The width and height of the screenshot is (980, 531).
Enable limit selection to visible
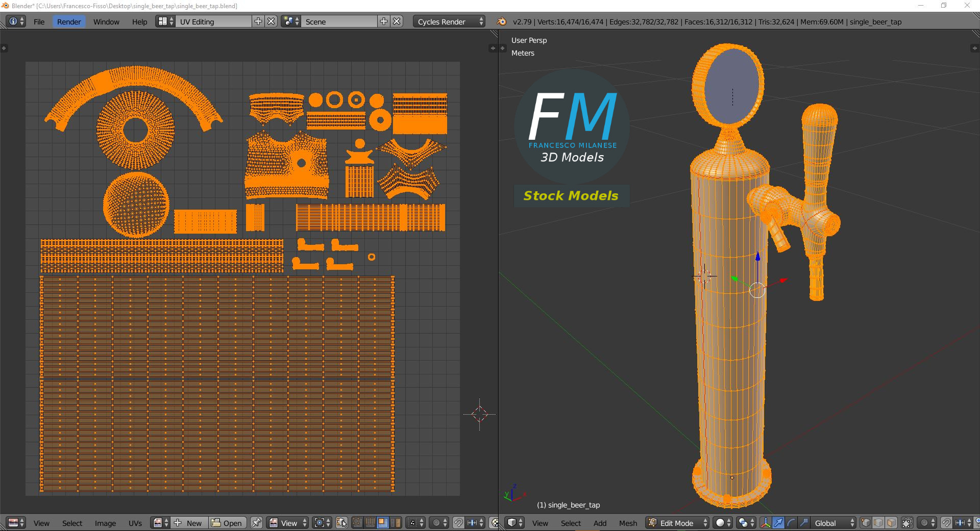(908, 523)
